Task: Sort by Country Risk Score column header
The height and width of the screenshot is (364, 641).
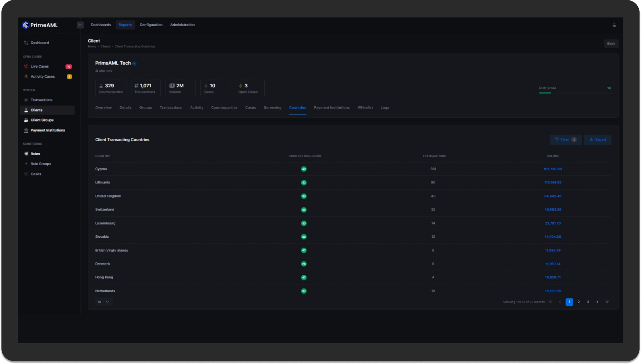Action: click(x=305, y=156)
